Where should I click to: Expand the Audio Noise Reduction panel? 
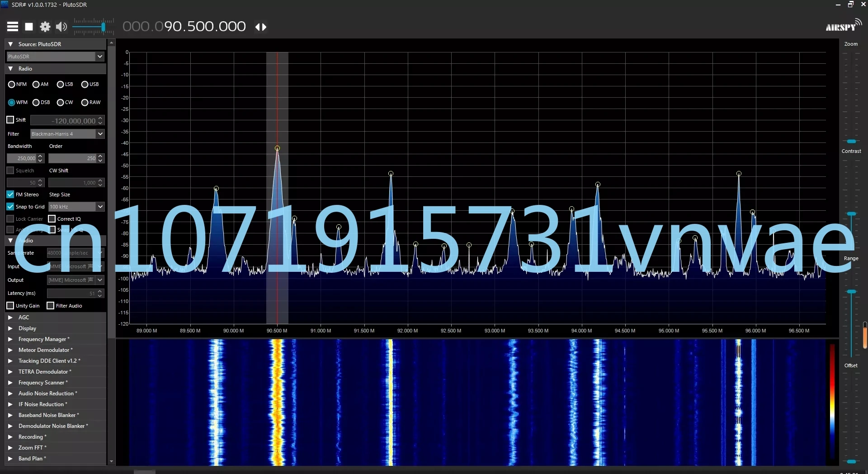click(x=10, y=393)
